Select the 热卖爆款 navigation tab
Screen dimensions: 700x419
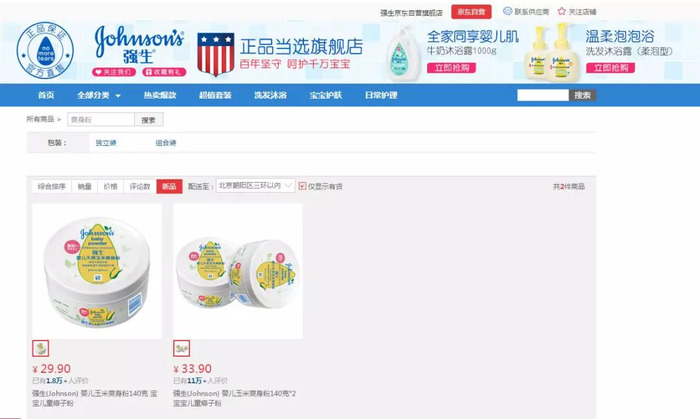[x=160, y=95]
